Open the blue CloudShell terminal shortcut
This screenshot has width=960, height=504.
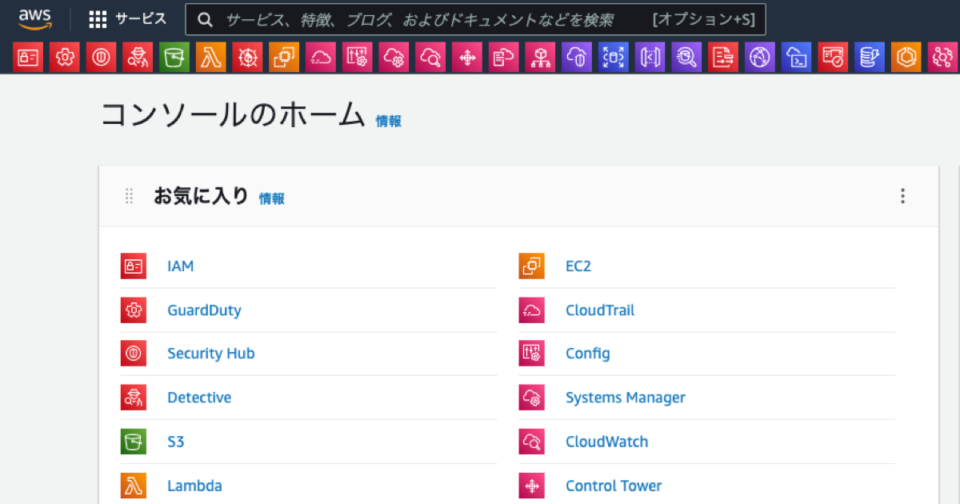pos(796,58)
